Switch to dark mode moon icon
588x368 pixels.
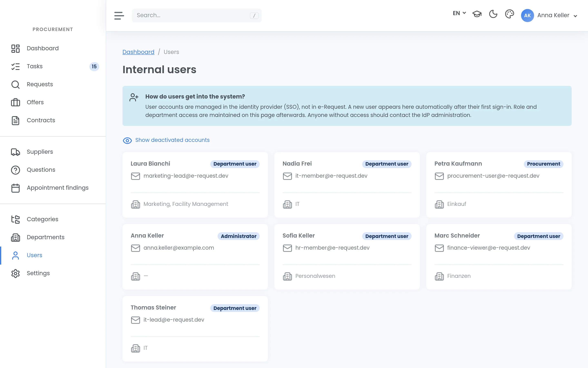point(493,14)
